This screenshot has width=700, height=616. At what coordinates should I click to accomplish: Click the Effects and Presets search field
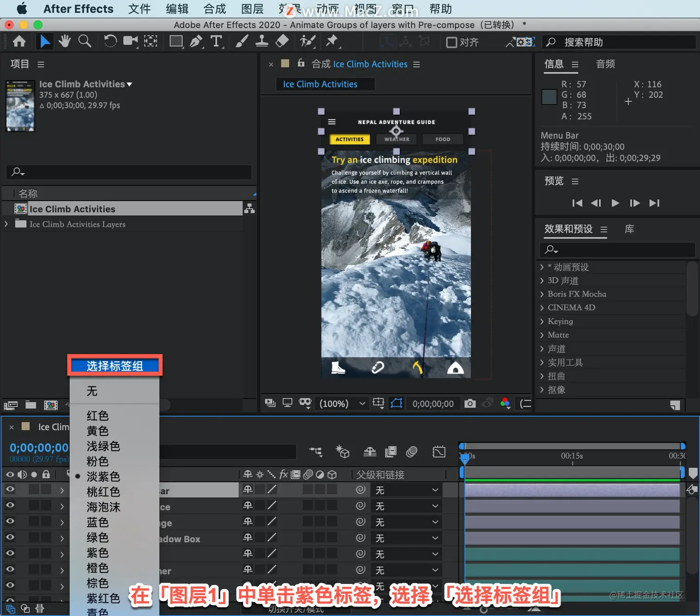tap(618, 250)
